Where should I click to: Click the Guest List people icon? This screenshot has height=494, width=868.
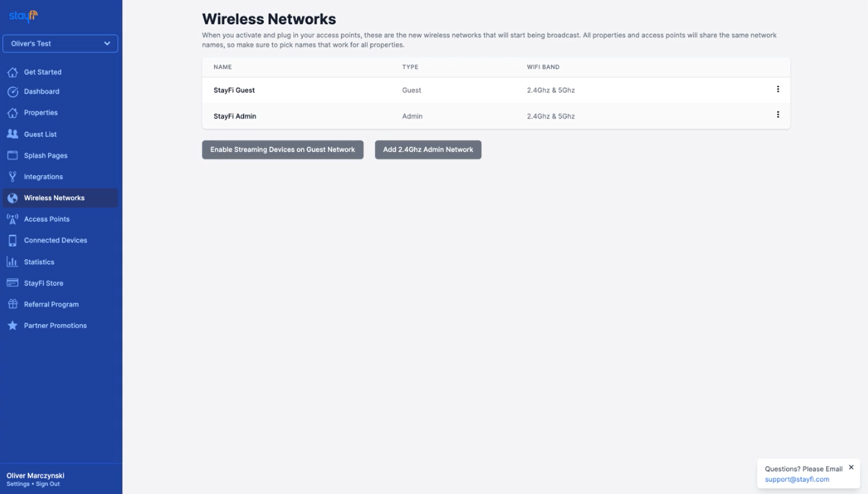coord(12,134)
